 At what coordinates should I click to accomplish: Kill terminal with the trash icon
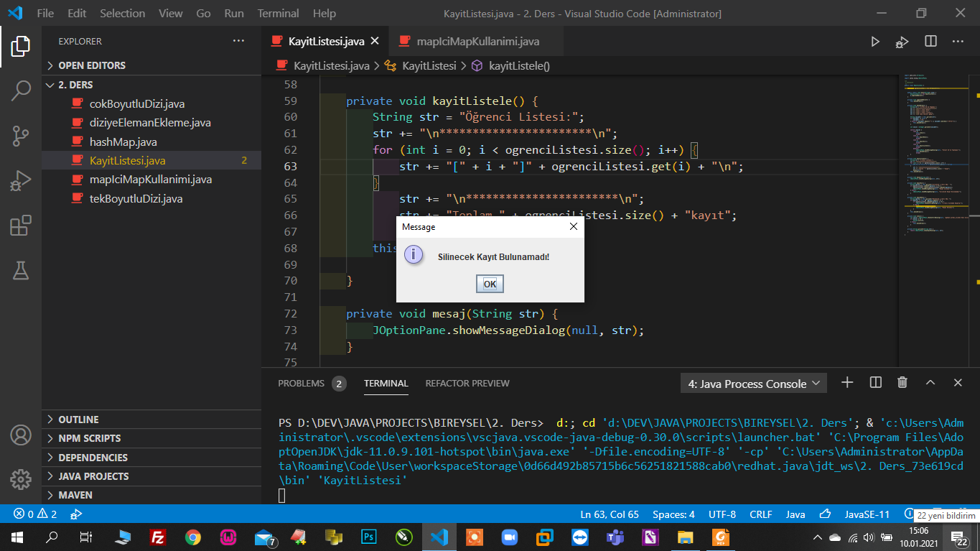[x=902, y=383]
